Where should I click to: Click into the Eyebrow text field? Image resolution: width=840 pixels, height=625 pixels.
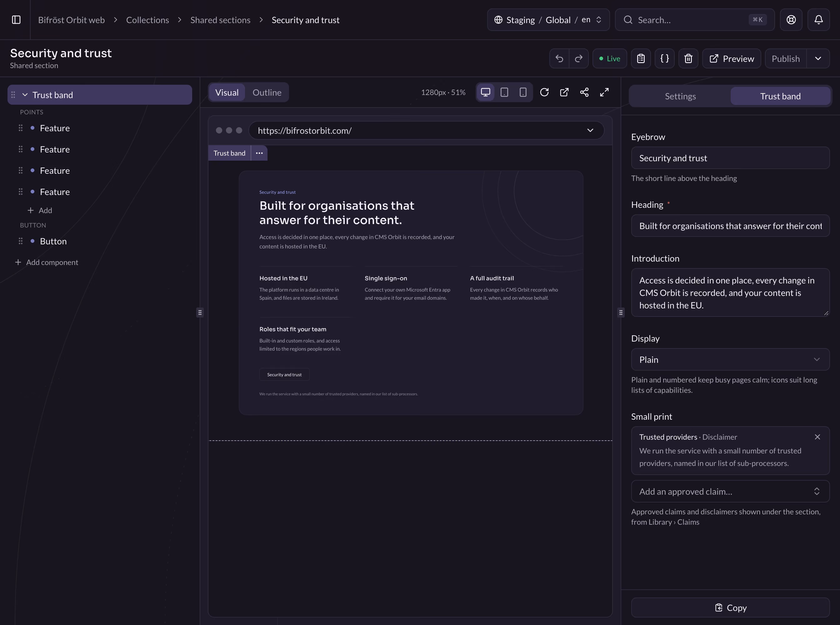(x=730, y=158)
